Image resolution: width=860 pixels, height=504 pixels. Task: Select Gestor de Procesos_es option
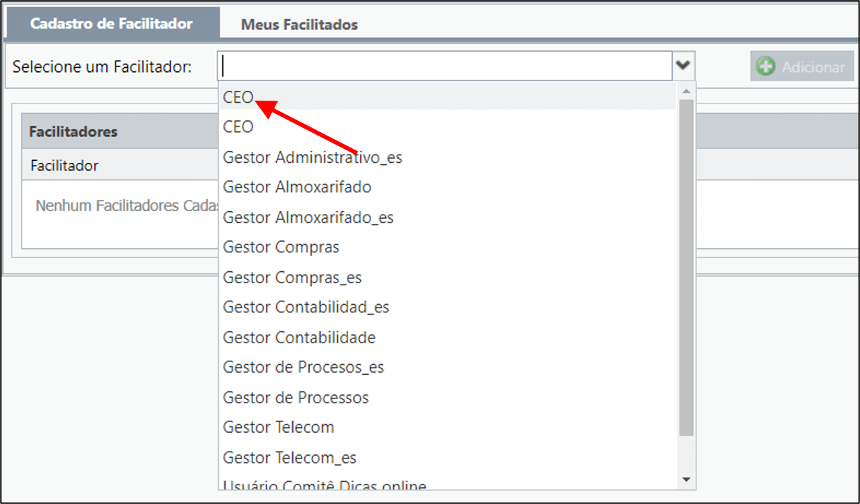click(x=447, y=368)
